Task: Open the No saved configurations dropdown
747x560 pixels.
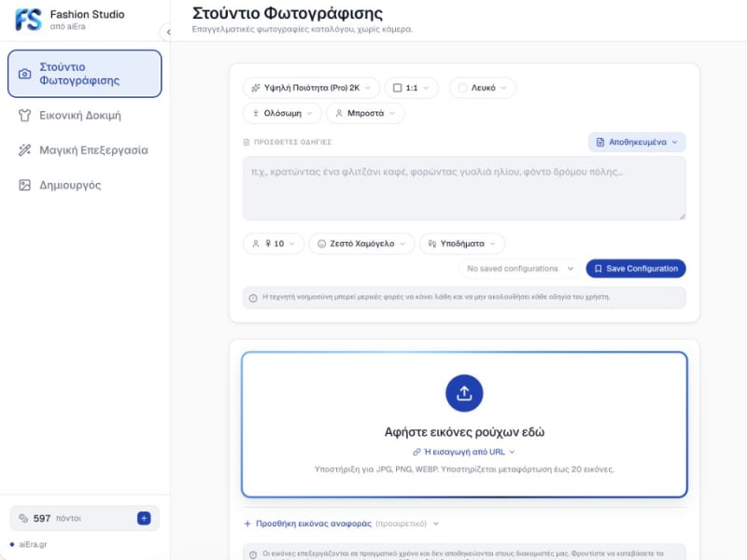Action: click(x=519, y=269)
